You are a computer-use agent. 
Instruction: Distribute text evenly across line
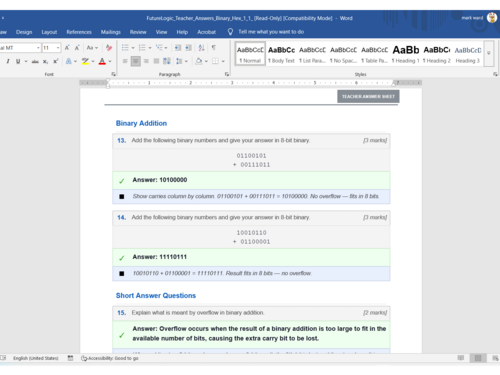point(167,61)
